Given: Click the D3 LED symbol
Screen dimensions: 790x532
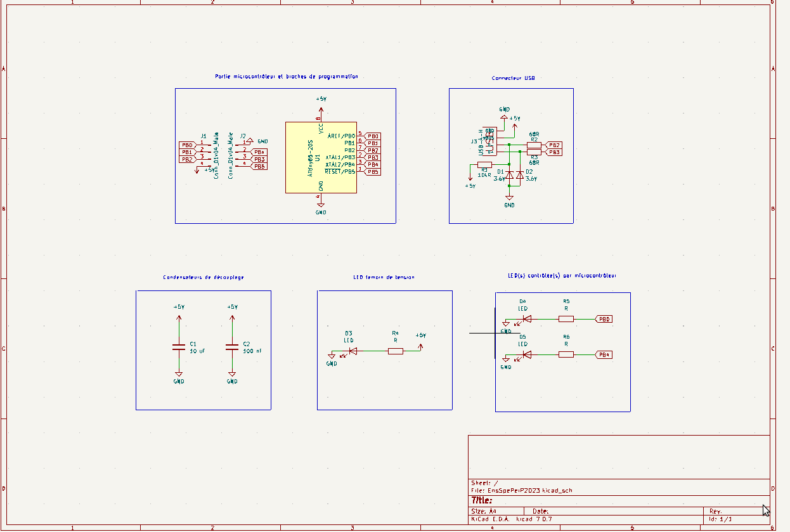Looking at the screenshot, I should click(353, 351).
